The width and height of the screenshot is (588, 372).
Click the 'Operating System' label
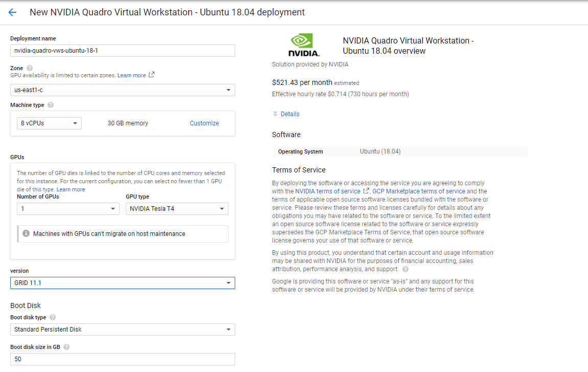coord(300,151)
